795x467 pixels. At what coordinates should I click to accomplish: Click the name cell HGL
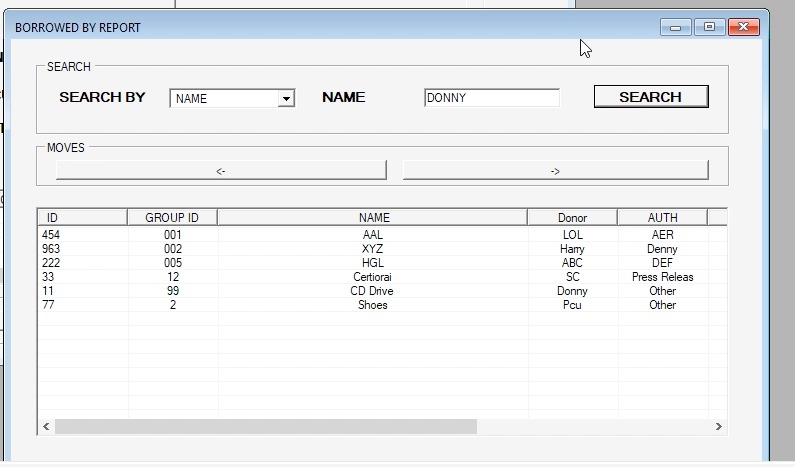[373, 263]
